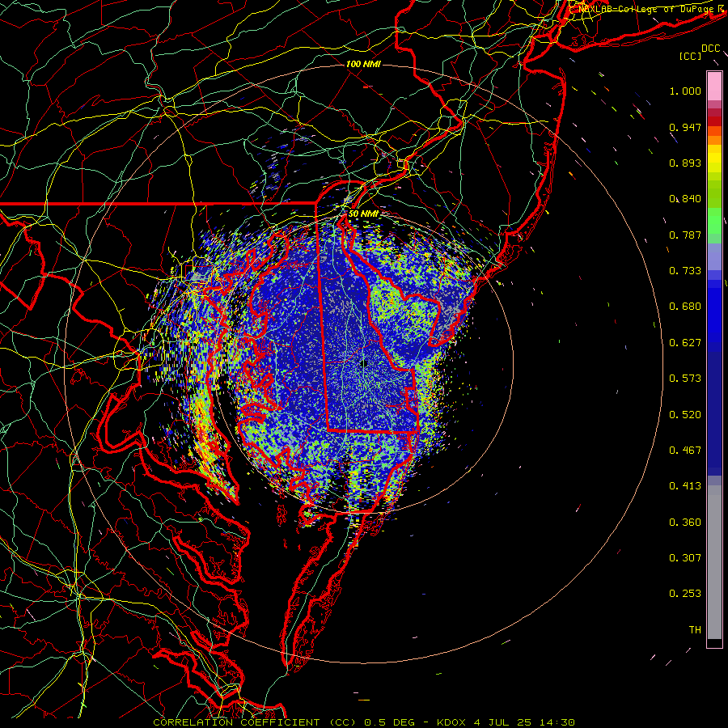
Task: Click the "DCC" legend heading
Action: pos(710,49)
